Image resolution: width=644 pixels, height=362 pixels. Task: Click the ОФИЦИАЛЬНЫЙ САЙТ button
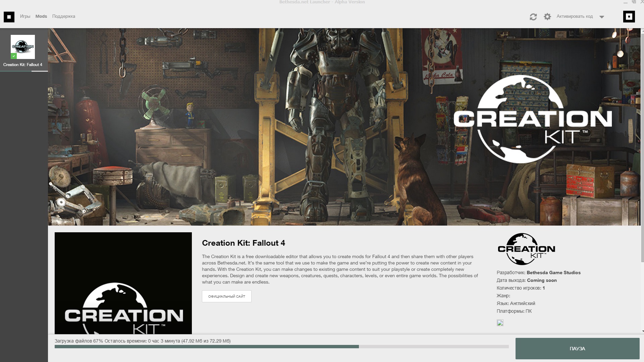(x=227, y=296)
